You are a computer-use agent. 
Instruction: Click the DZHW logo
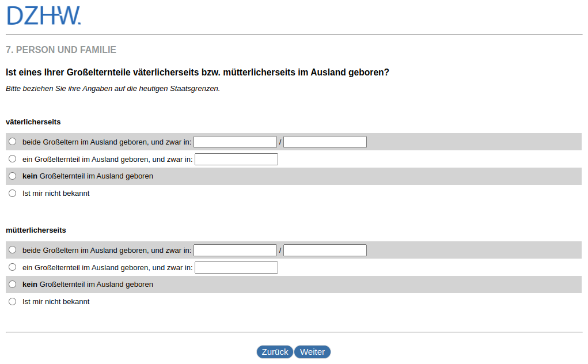tap(43, 16)
